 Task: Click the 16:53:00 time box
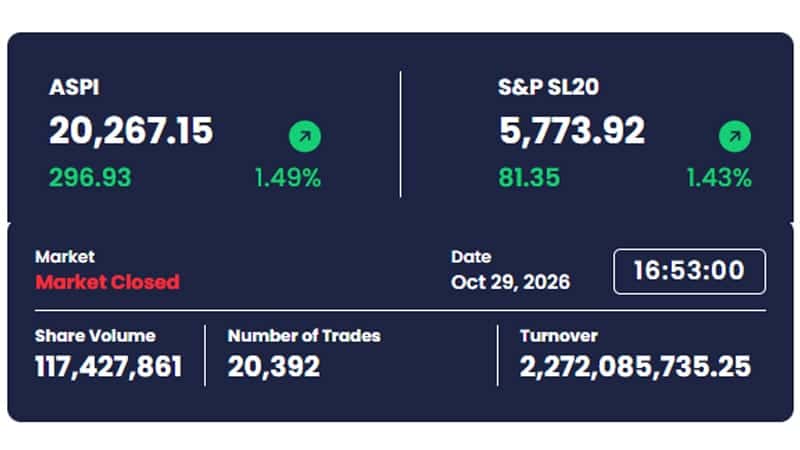point(689,271)
